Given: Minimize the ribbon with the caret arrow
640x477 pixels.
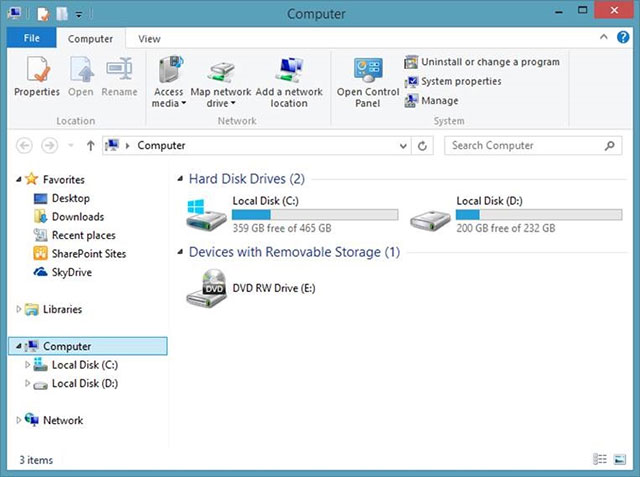Looking at the screenshot, I should tap(603, 37).
